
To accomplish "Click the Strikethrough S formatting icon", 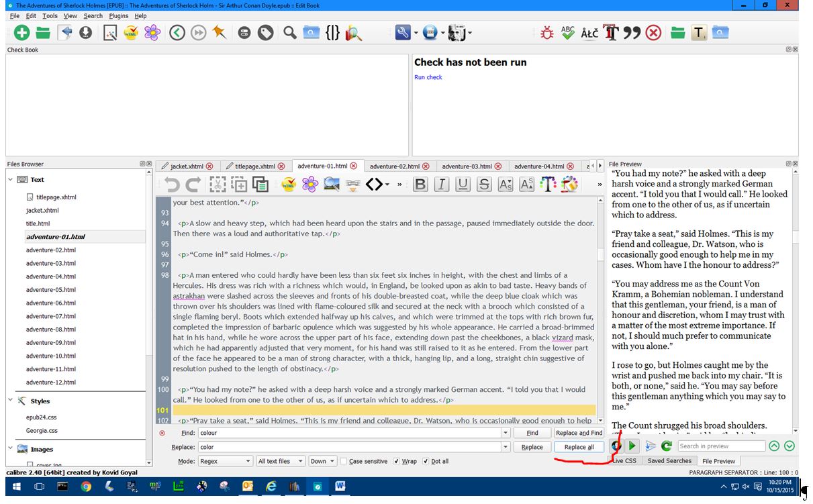I will [x=484, y=185].
